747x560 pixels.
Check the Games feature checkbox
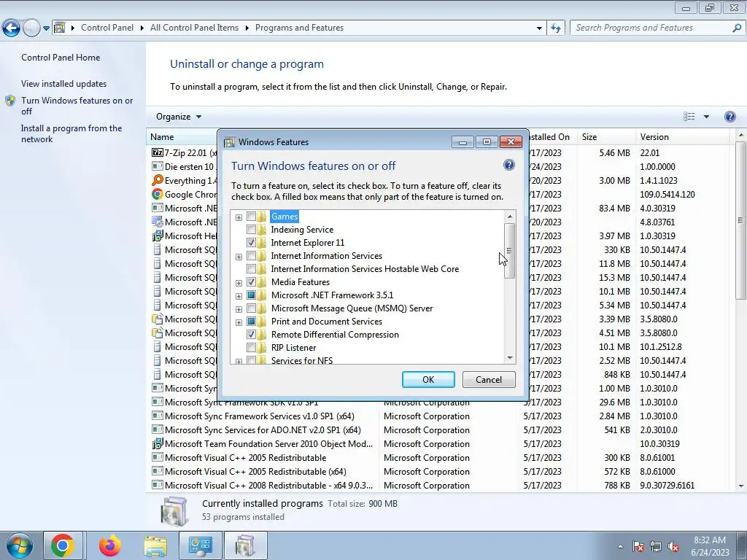pos(251,217)
